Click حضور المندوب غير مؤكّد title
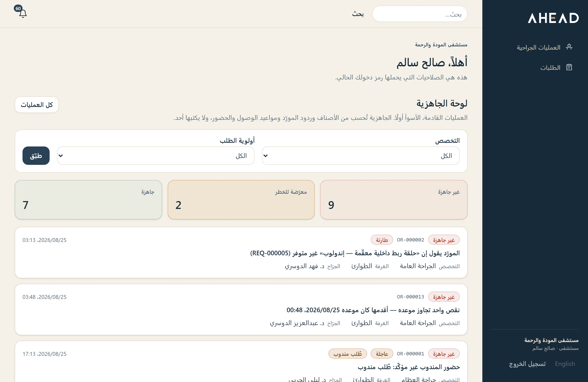Viewport: 588px width, 382px height. point(409,367)
